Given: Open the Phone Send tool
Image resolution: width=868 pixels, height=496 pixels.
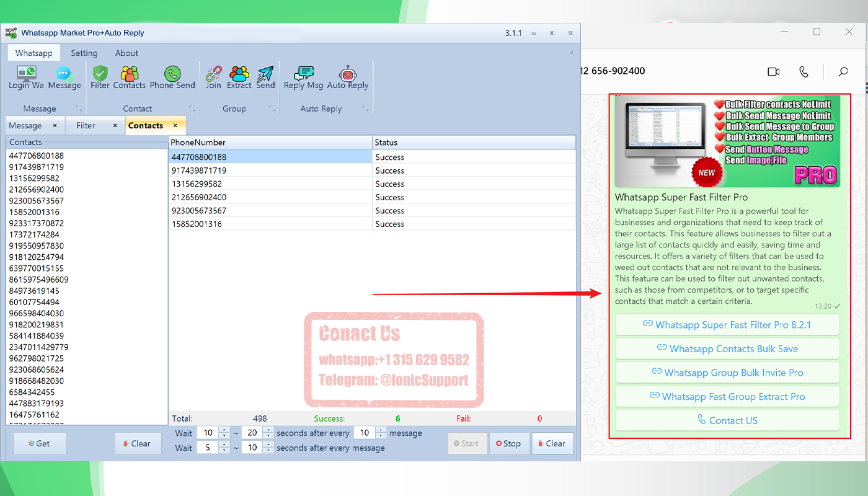Looking at the screenshot, I should click(172, 78).
